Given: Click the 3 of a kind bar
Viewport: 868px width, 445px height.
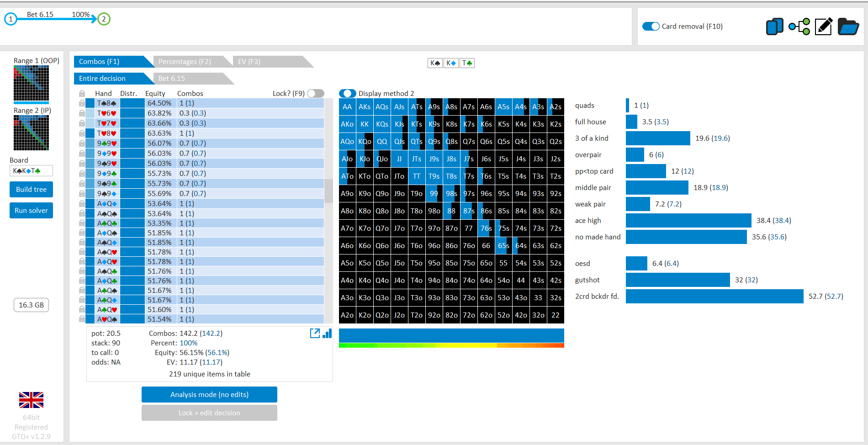Looking at the screenshot, I should 658,138.
